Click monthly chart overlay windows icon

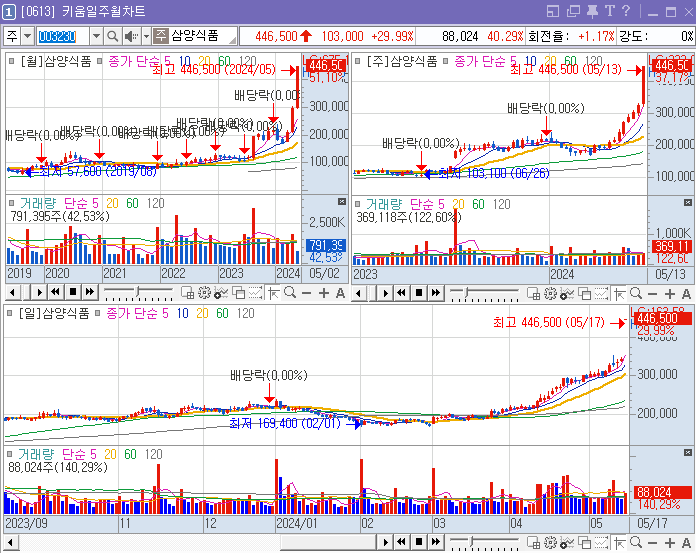tap(238, 293)
